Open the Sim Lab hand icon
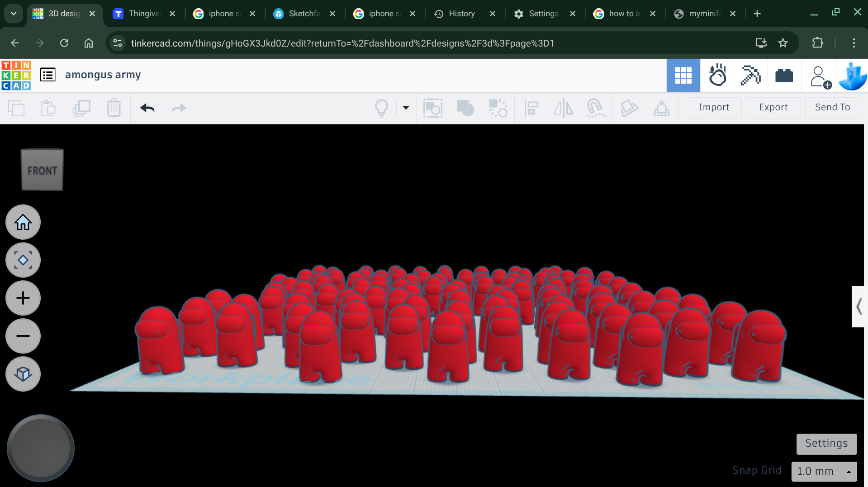Image resolution: width=868 pixels, height=487 pixels. coord(717,76)
